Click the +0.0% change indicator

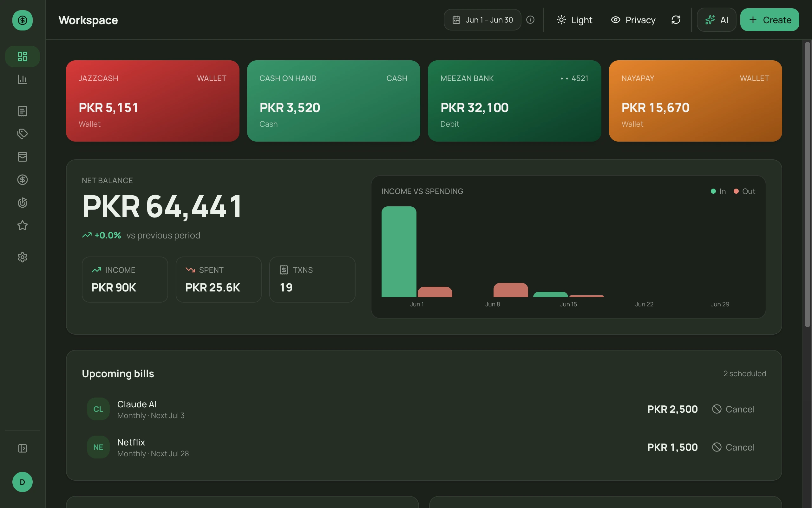pos(102,235)
